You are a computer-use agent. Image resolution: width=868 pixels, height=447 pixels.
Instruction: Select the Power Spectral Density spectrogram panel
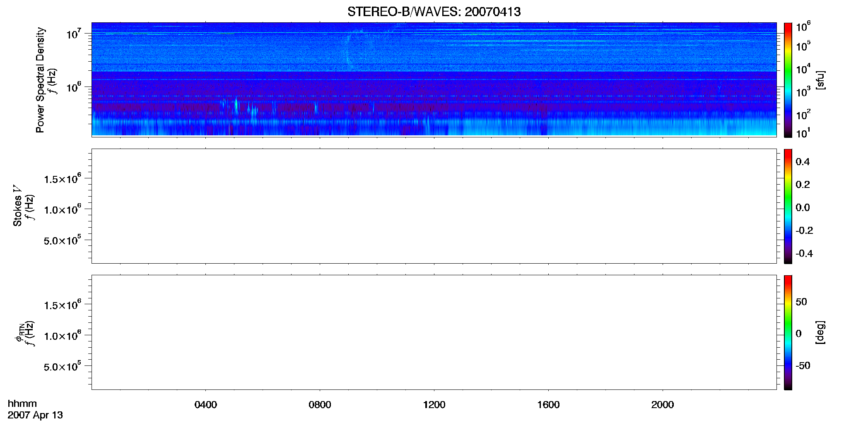coord(434,79)
